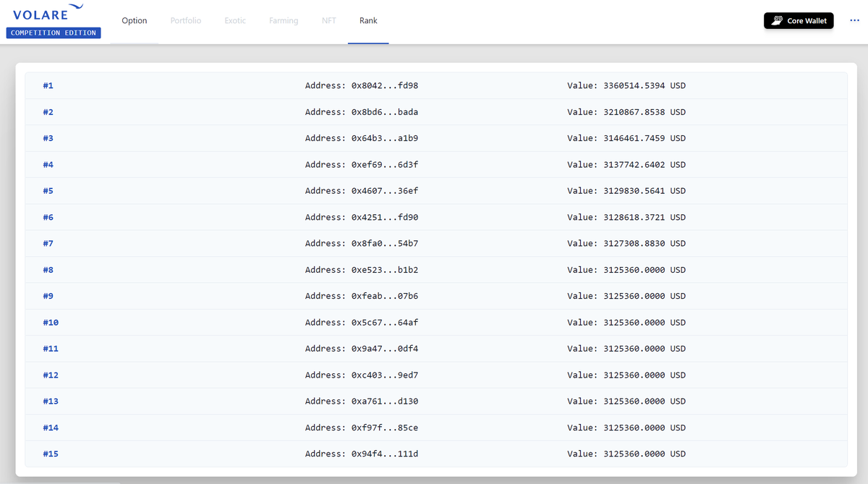This screenshot has width=868, height=484.
Task: Click rank number #15
Action: 51,454
